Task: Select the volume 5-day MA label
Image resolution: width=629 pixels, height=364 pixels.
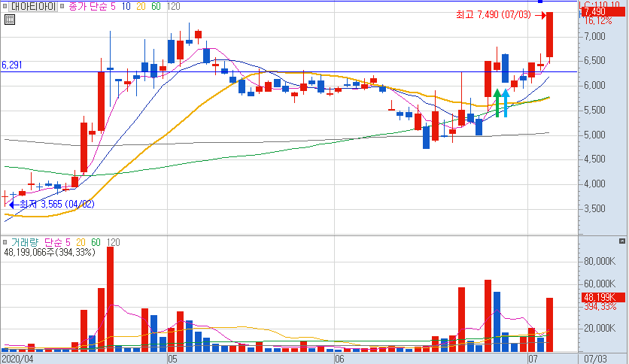Action: coord(68,242)
